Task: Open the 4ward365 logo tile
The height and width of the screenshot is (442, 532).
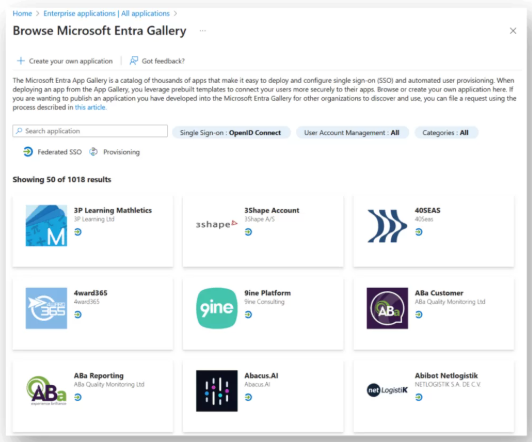Action: [x=46, y=308]
